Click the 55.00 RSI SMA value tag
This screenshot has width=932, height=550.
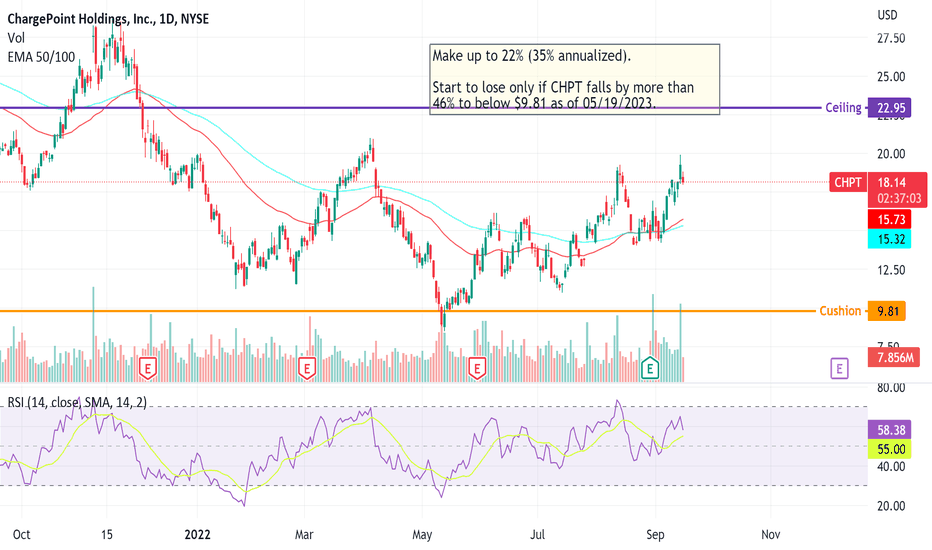(889, 449)
